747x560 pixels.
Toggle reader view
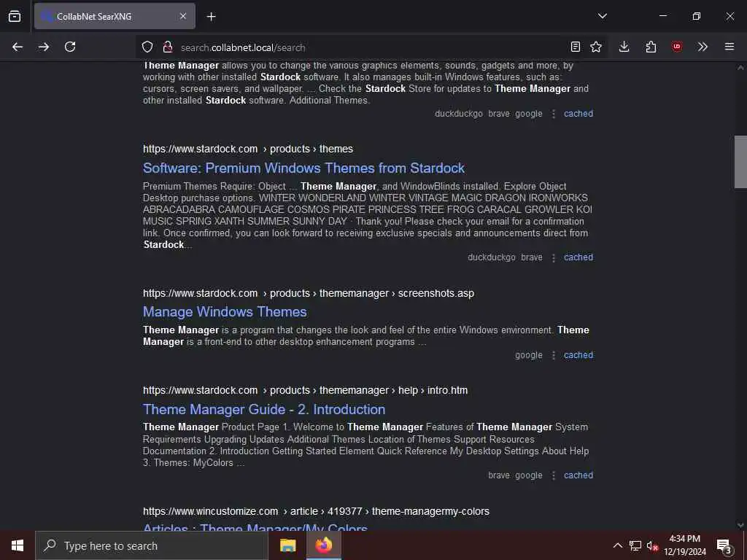point(576,47)
